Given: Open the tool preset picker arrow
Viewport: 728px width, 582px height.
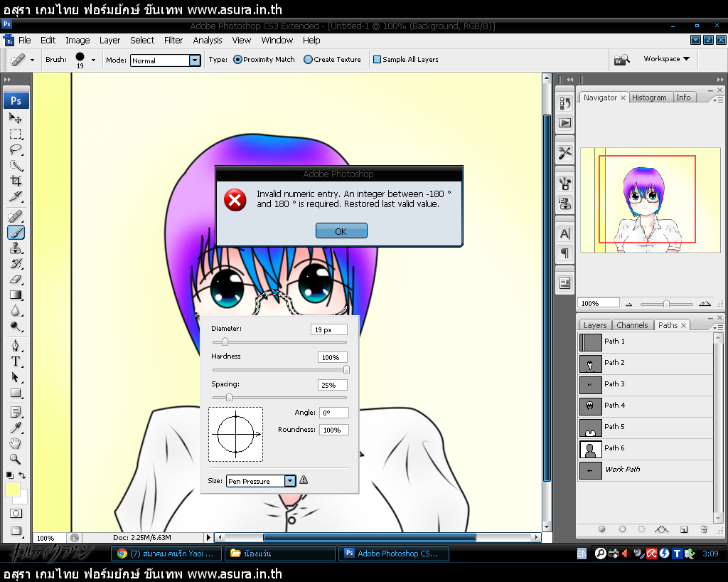Looking at the screenshot, I should click(32, 60).
